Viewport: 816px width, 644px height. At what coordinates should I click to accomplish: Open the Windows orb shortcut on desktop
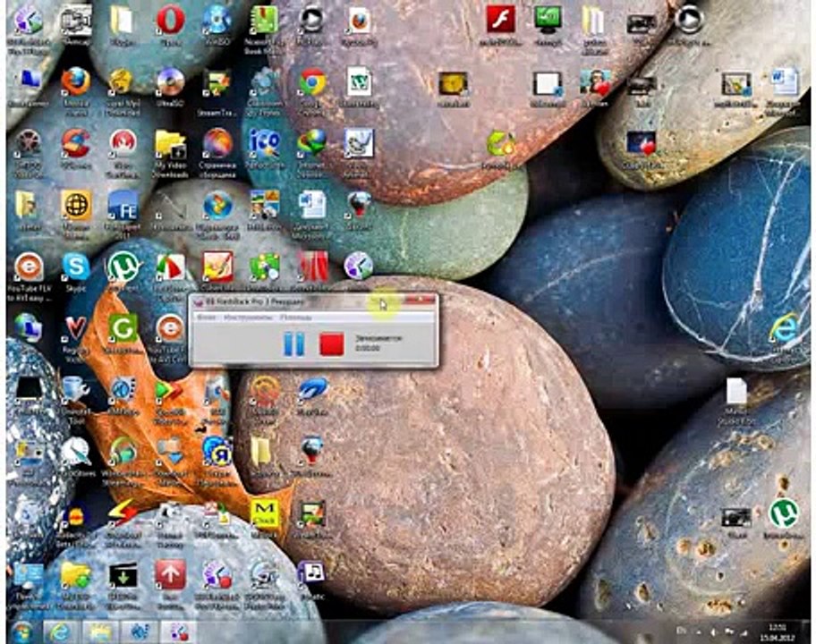coord(217,206)
